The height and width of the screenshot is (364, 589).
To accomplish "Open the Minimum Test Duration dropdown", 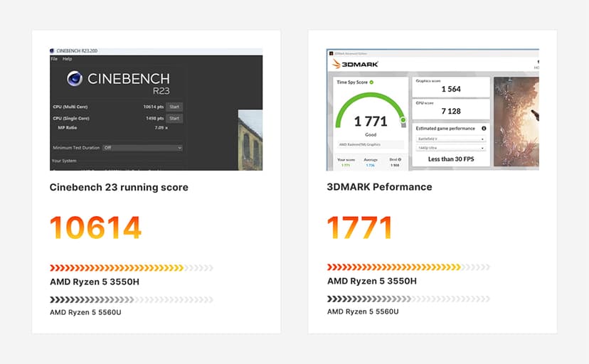I will click(142, 148).
